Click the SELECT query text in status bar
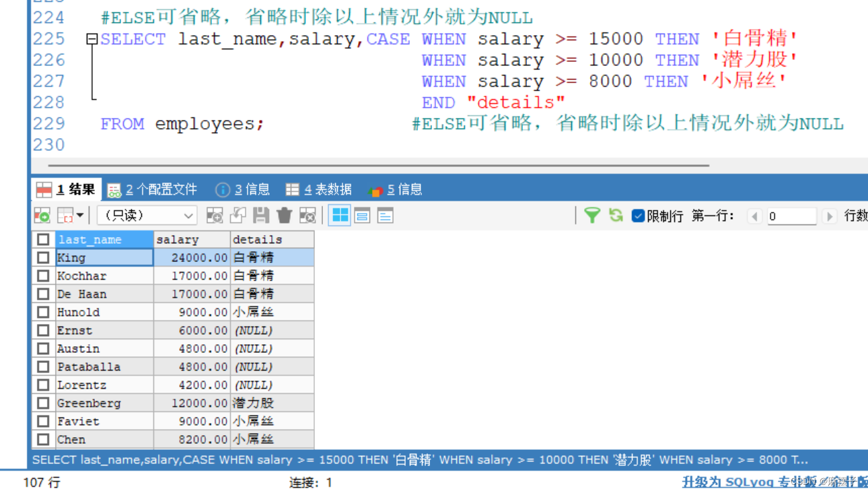The height and width of the screenshot is (493, 868). (x=420, y=460)
